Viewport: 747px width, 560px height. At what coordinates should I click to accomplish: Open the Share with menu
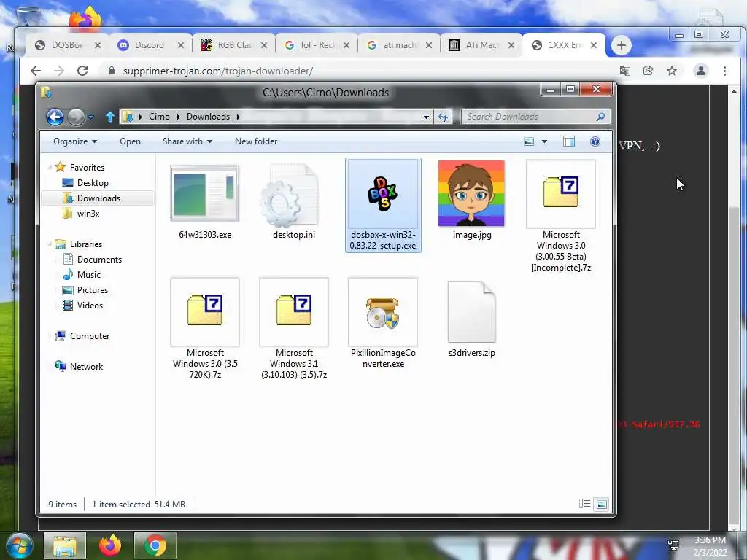[187, 141]
